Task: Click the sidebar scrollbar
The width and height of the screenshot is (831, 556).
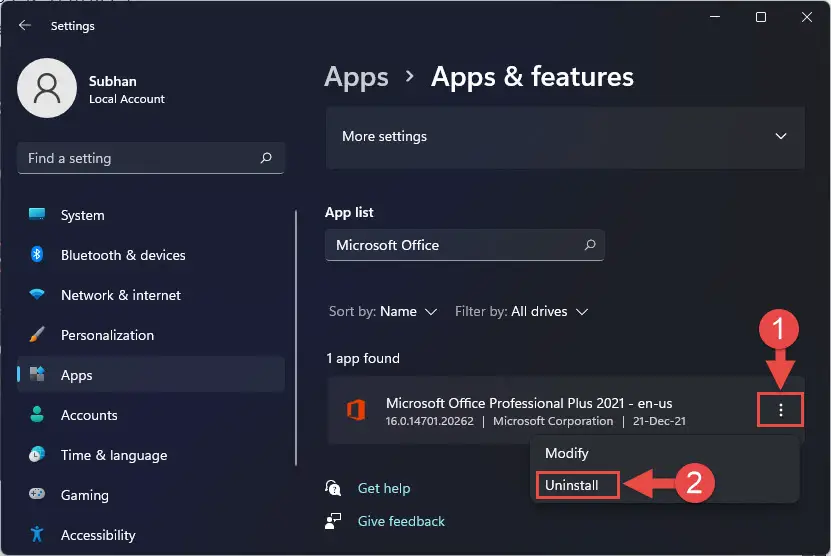Action: [296, 338]
